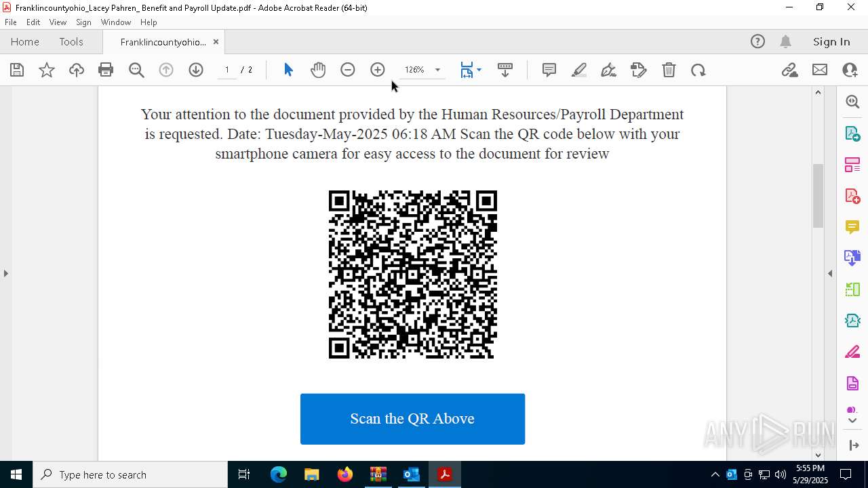Click the Scan the QR Above button

(x=412, y=419)
